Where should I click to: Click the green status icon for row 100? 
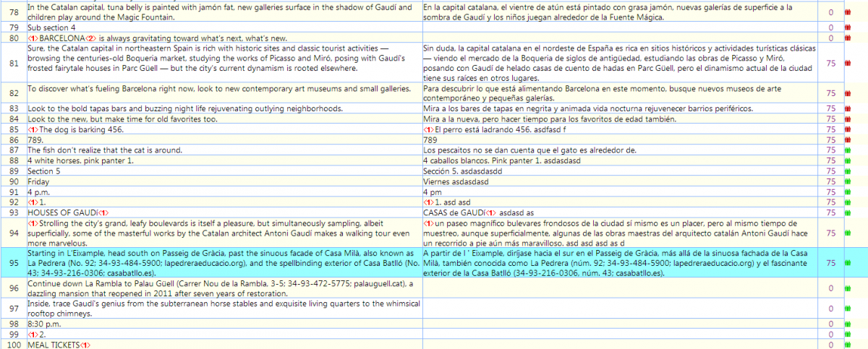(848, 345)
